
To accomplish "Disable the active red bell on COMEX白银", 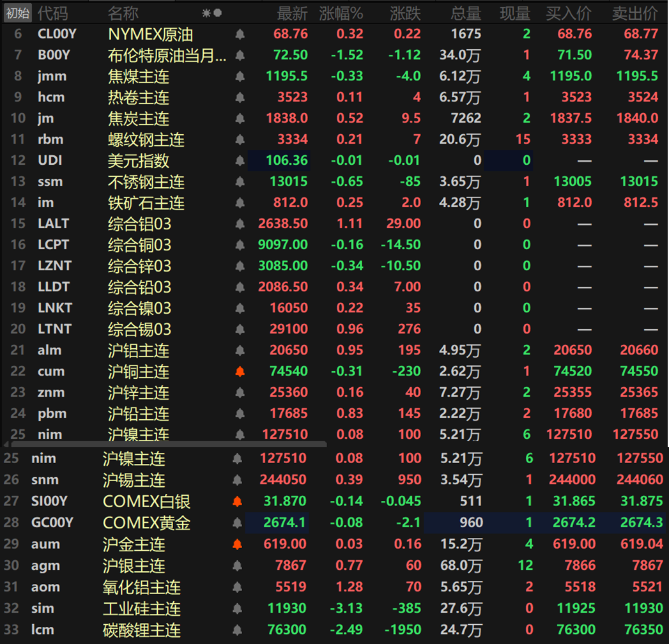I will [x=238, y=502].
